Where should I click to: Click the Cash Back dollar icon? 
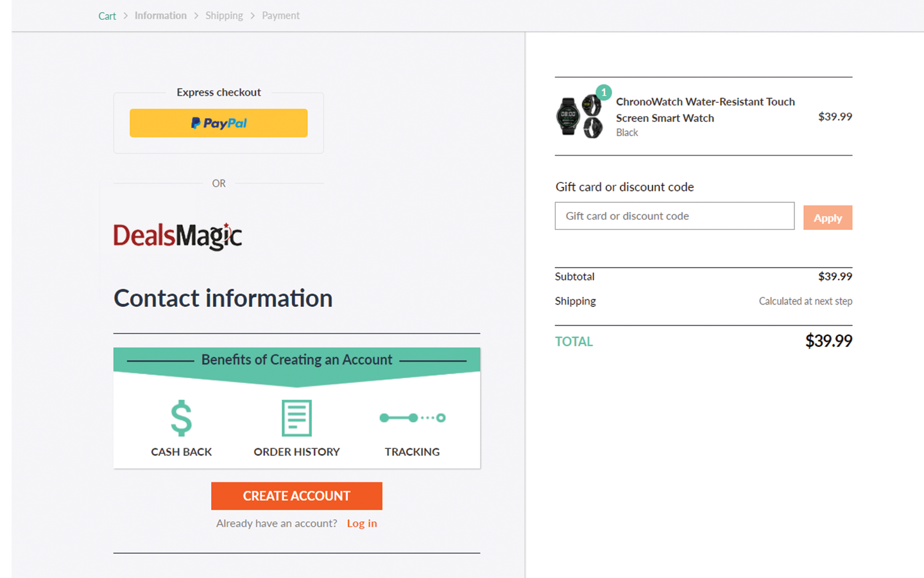(x=181, y=418)
